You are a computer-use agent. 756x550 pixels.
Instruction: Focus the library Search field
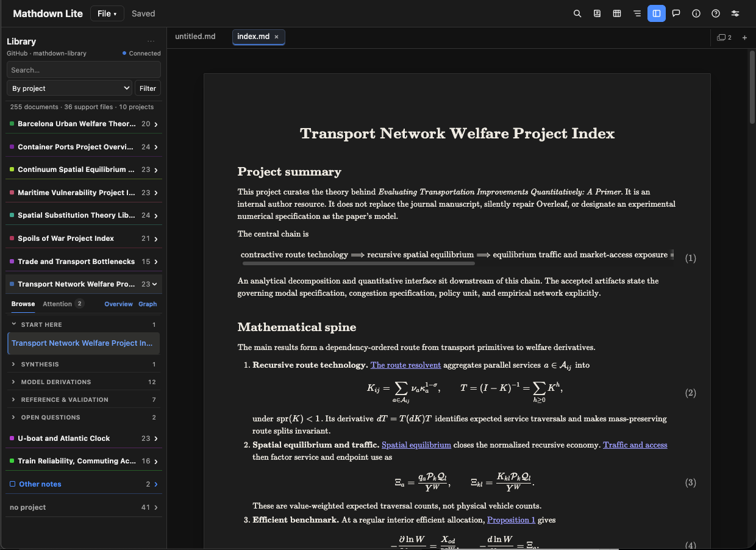tap(84, 70)
